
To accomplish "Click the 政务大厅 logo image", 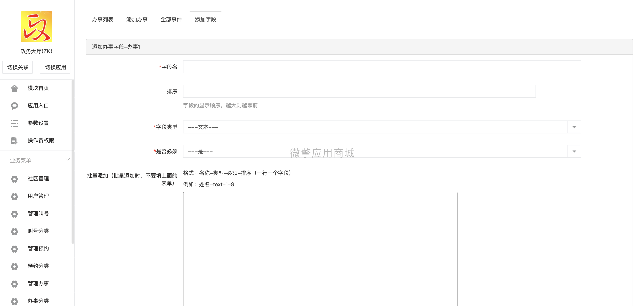I will [x=37, y=26].
